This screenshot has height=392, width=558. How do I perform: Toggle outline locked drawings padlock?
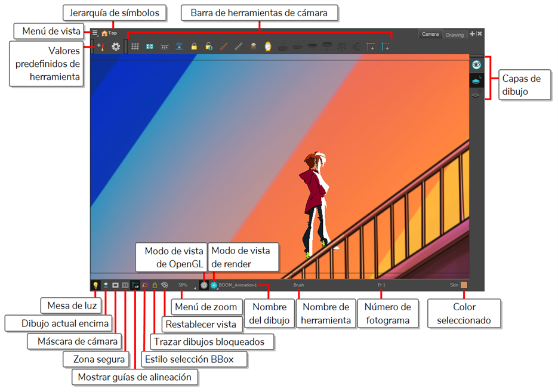[155, 285]
